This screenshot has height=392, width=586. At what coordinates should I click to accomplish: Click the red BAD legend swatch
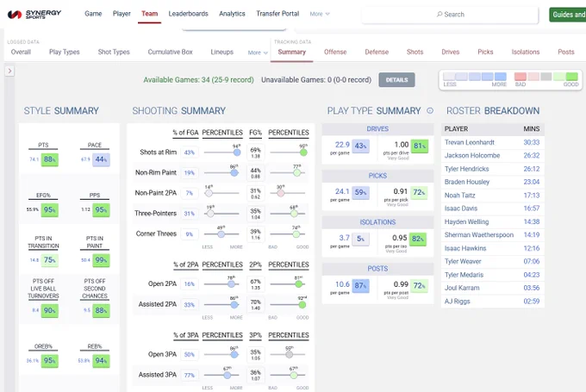[x=521, y=77]
